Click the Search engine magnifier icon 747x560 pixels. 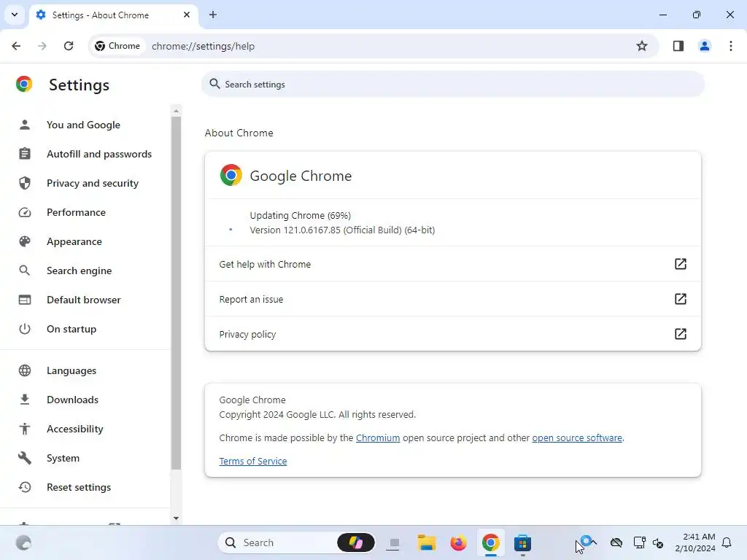pos(25,271)
